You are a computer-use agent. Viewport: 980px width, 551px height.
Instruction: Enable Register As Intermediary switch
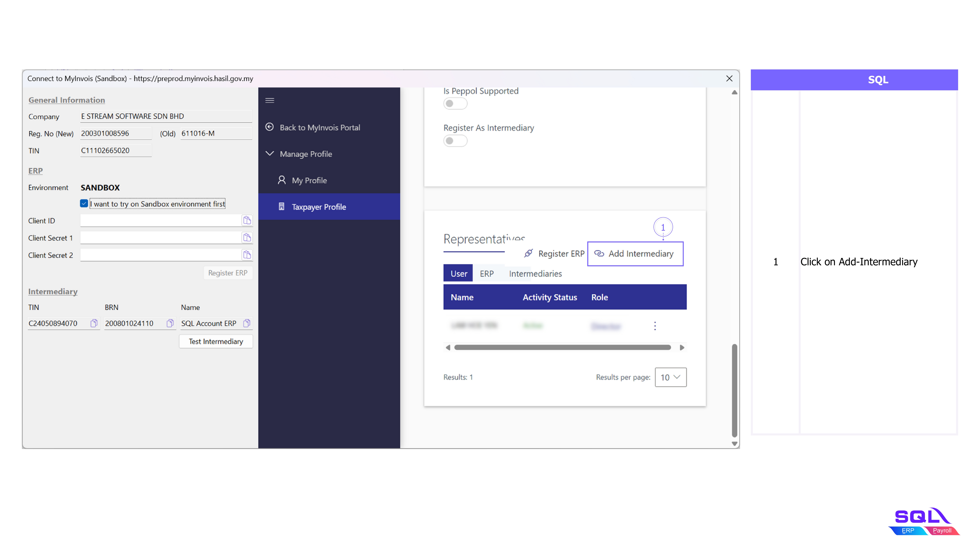455,141
